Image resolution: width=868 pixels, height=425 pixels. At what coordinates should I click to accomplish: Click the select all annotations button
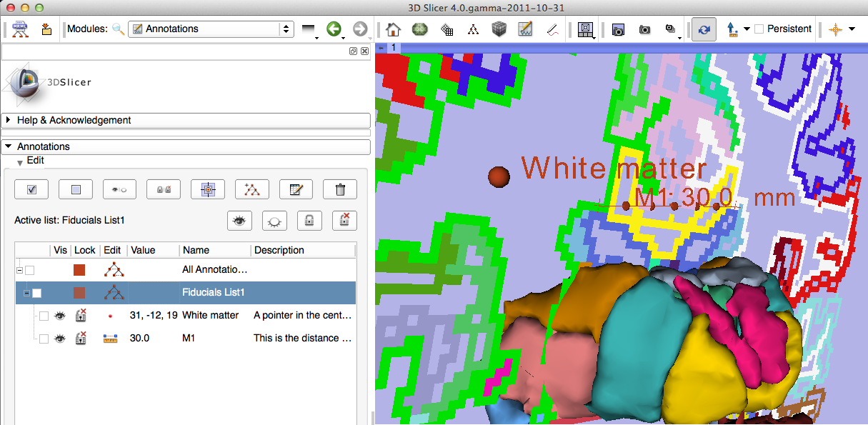click(x=32, y=189)
